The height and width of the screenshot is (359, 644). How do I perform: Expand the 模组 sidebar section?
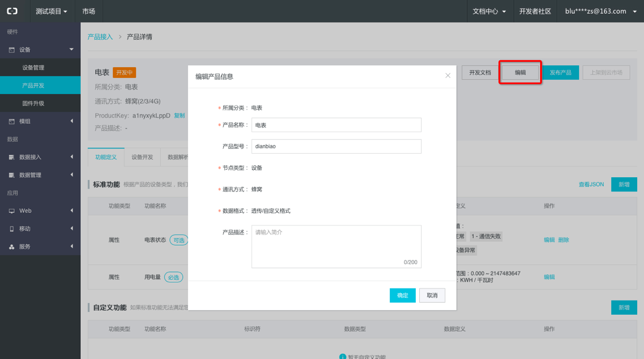[x=72, y=121]
